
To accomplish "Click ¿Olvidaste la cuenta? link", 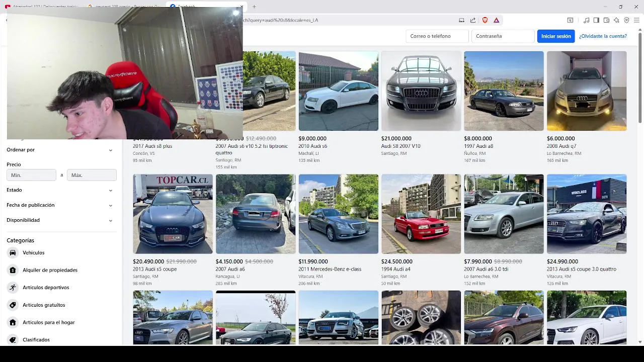I will [603, 36].
